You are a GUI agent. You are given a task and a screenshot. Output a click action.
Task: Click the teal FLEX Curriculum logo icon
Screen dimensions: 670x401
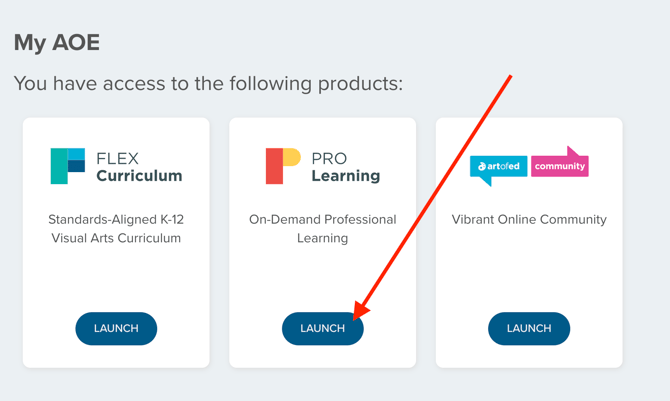(67, 166)
